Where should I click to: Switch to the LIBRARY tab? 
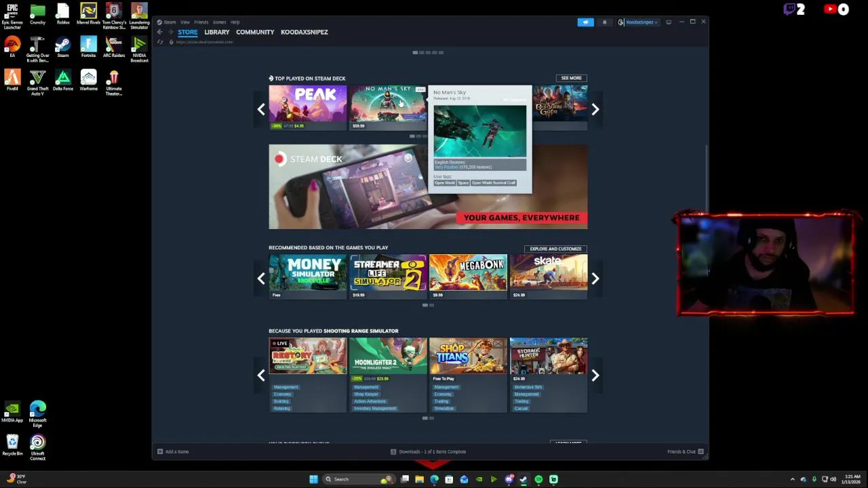coord(217,32)
